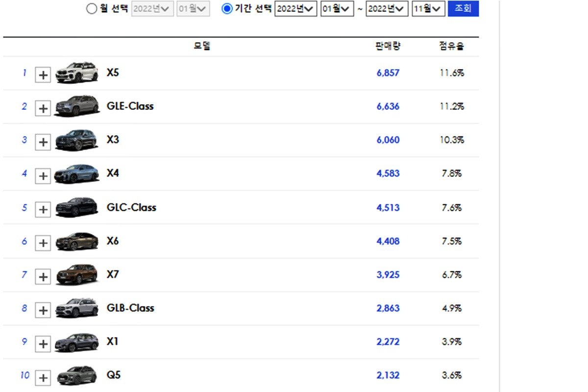Select the 월 선택 radio button
This screenshot has height=392, width=588.
[92, 9]
